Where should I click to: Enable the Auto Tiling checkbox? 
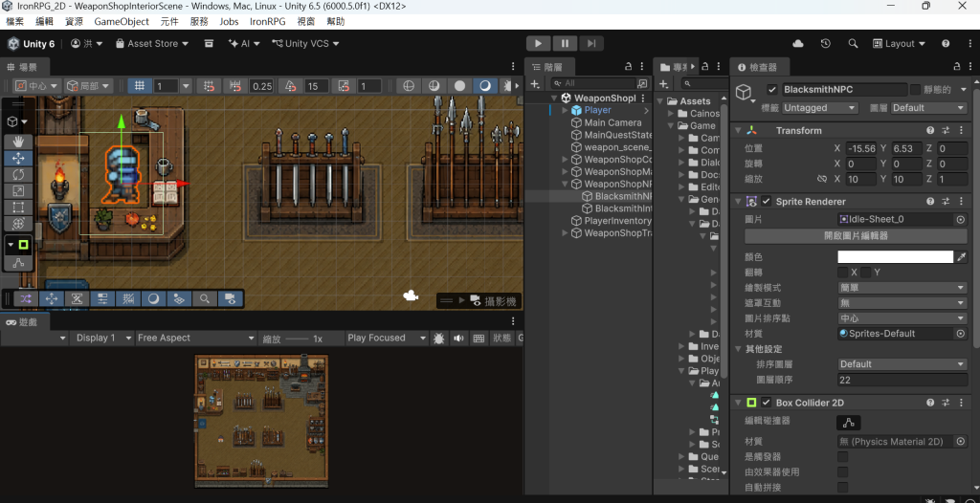click(843, 488)
